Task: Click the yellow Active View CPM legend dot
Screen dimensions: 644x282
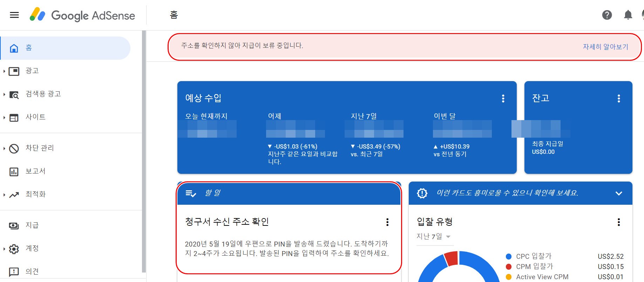Action: 509,277
